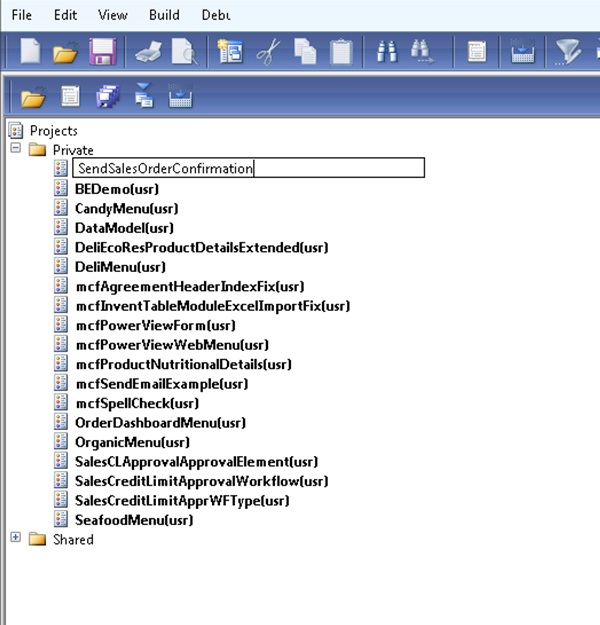The image size is (600, 625).
Task: Open the View menu
Action: click(x=113, y=15)
